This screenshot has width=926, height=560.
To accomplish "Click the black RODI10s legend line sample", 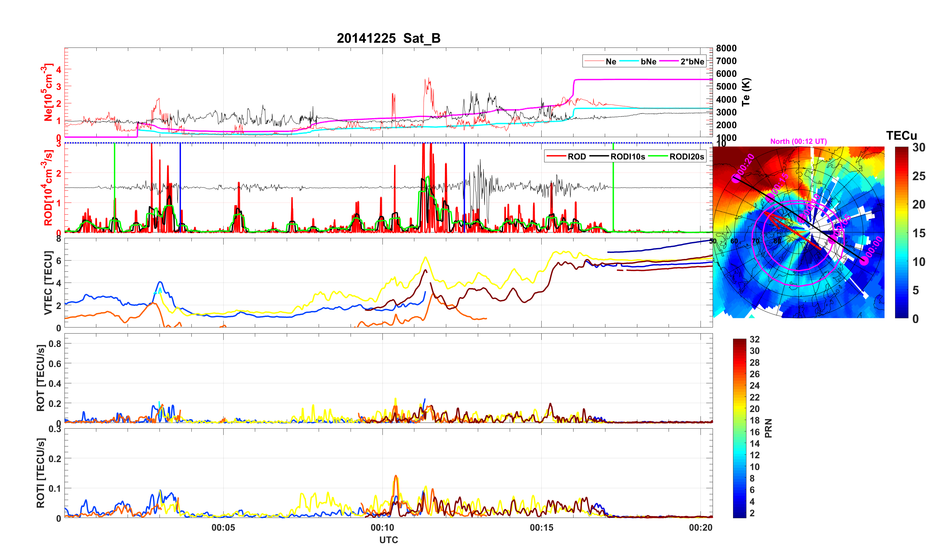I will (599, 156).
